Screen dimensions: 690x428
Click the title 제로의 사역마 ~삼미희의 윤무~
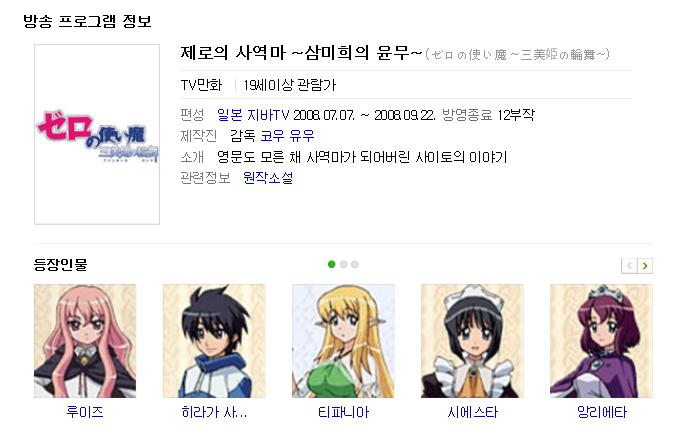pyautogui.click(x=301, y=53)
